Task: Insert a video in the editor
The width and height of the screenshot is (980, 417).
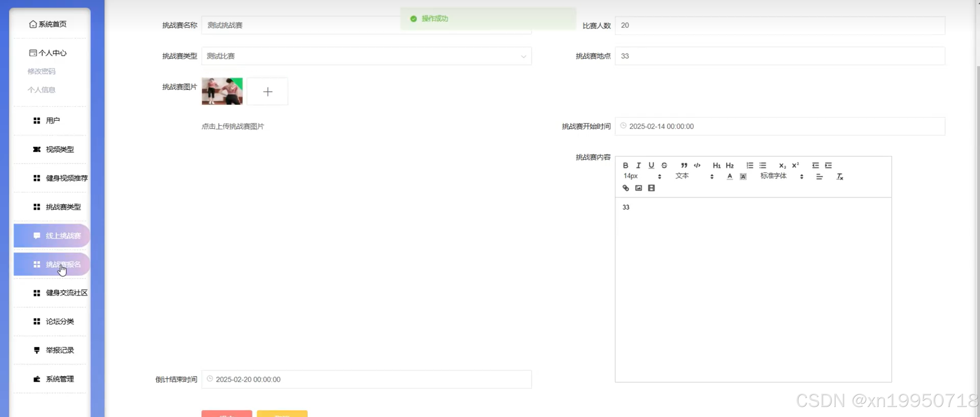Action: click(x=651, y=188)
